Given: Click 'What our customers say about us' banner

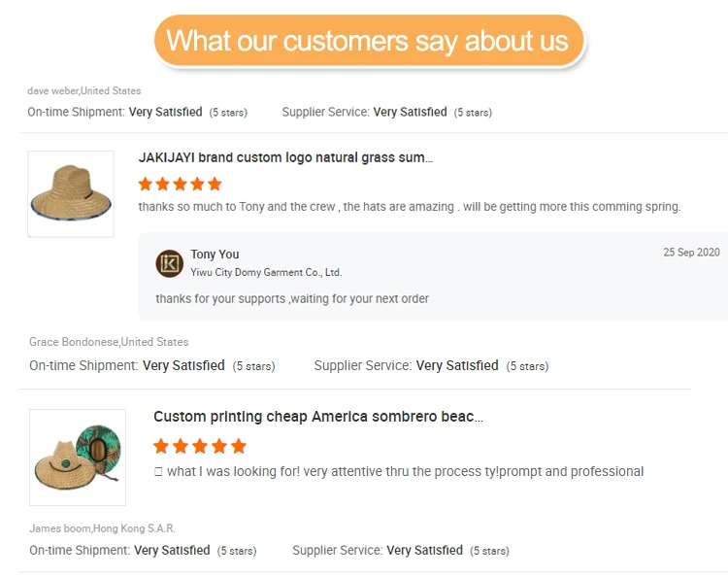Looking at the screenshot, I should [x=368, y=41].
